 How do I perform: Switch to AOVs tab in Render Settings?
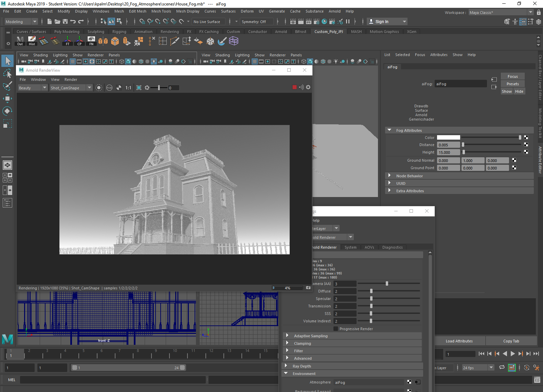click(369, 247)
